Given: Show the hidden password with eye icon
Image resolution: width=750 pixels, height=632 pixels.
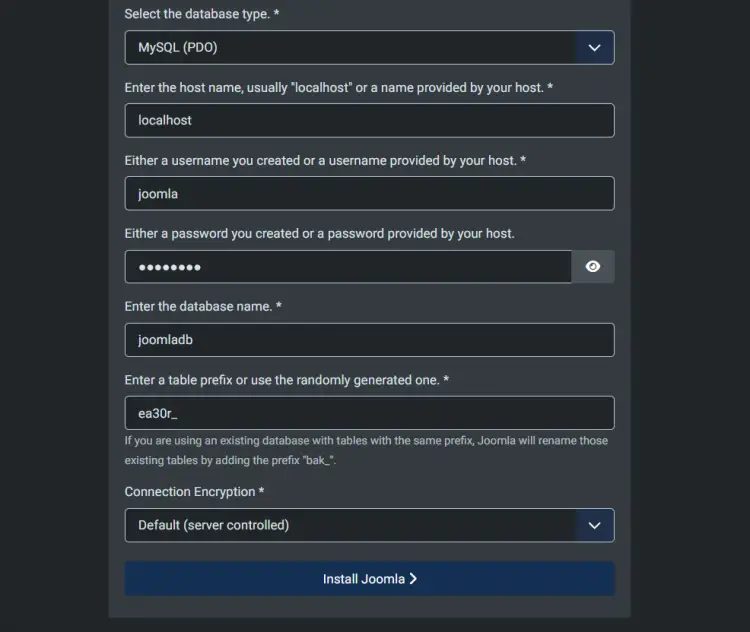Looking at the screenshot, I should click(x=593, y=267).
